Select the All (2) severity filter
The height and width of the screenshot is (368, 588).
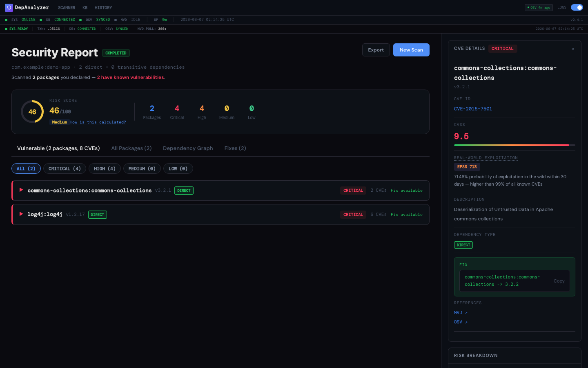tap(26, 168)
